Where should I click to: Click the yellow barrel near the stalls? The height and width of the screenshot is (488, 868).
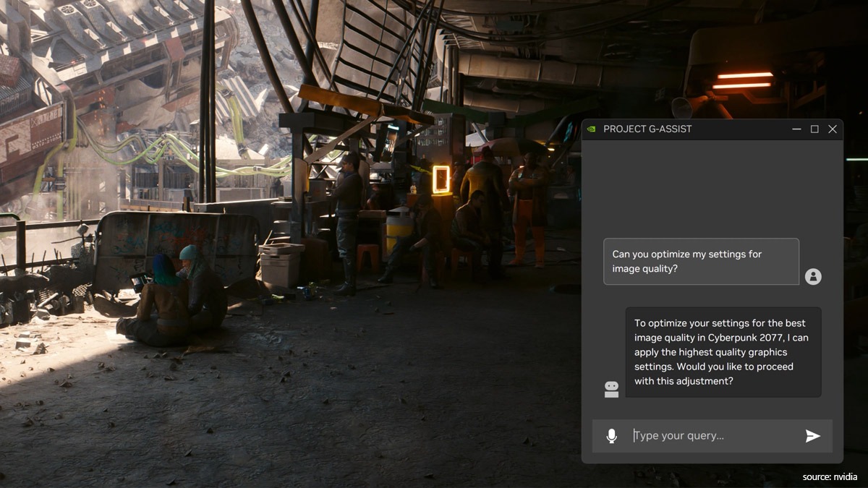[398, 230]
